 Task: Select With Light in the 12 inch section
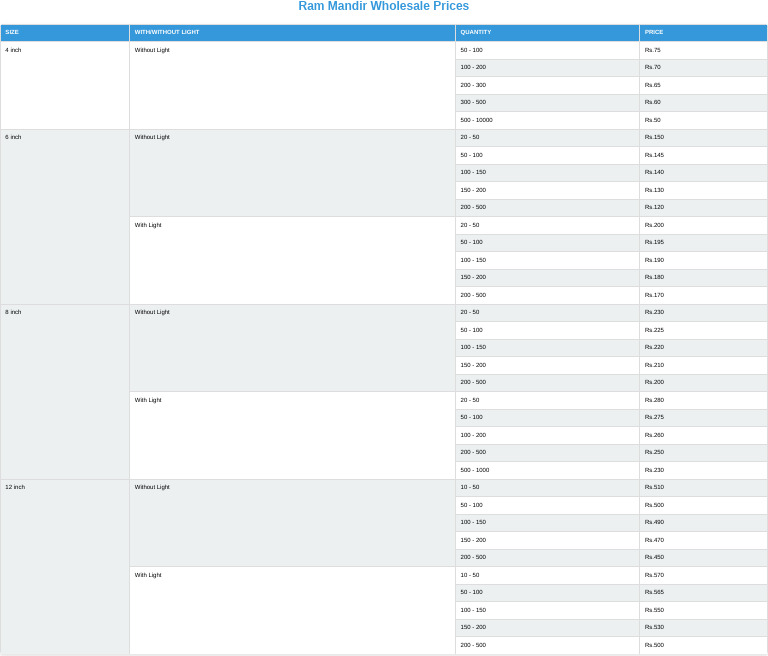point(292,610)
